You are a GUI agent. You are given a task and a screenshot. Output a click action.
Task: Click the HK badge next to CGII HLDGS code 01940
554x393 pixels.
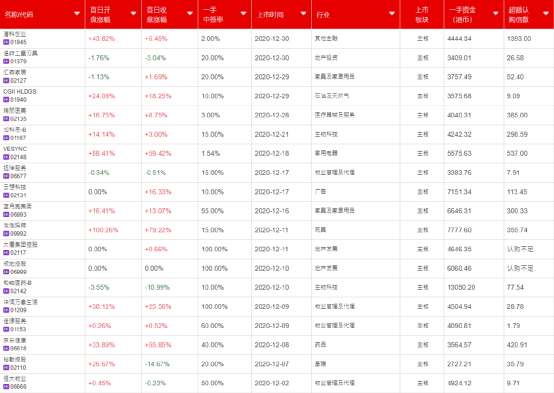click(x=6, y=100)
